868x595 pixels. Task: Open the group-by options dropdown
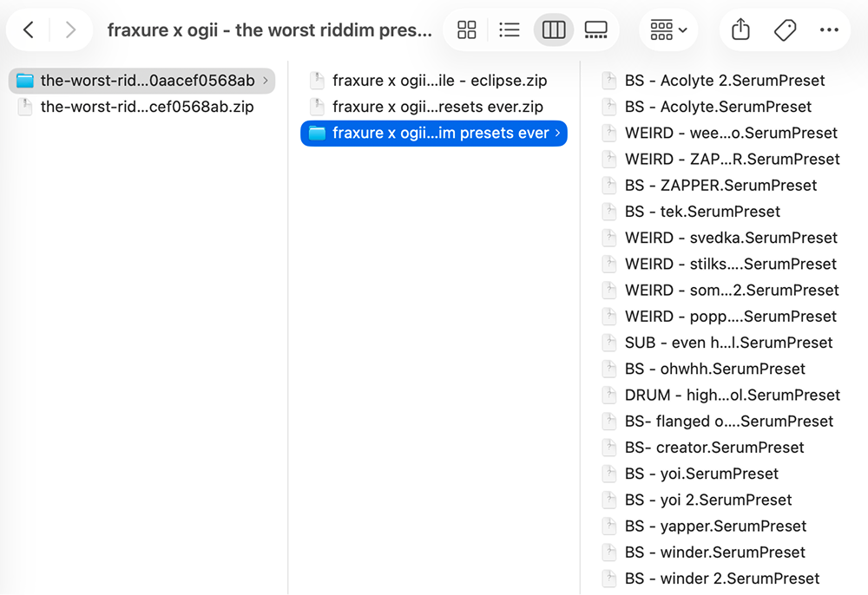[668, 29]
